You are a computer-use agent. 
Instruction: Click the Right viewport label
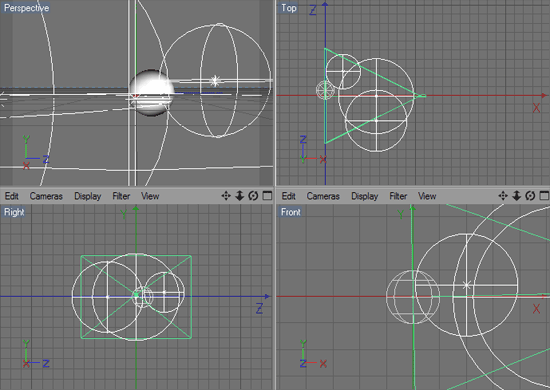click(14, 212)
